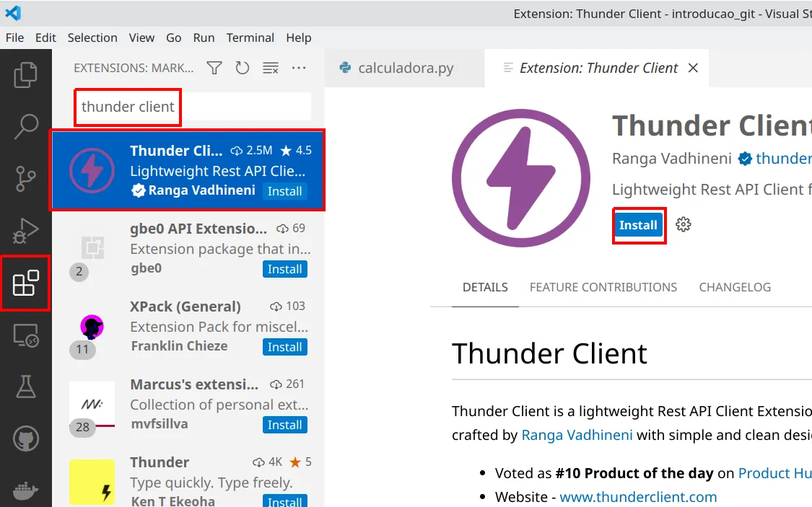The height and width of the screenshot is (507, 812).
Task: Open the File menu
Action: (x=14, y=38)
